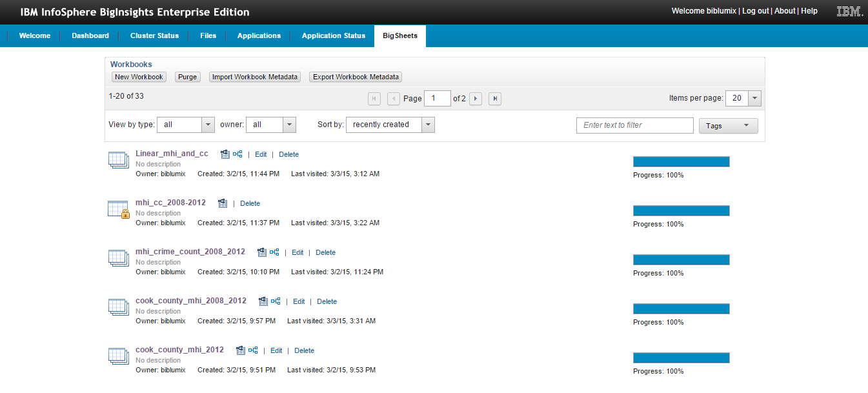The width and height of the screenshot is (868, 393).
Task: Click the cook_county_mhi_2012 progress bar
Action: pyautogui.click(x=681, y=358)
